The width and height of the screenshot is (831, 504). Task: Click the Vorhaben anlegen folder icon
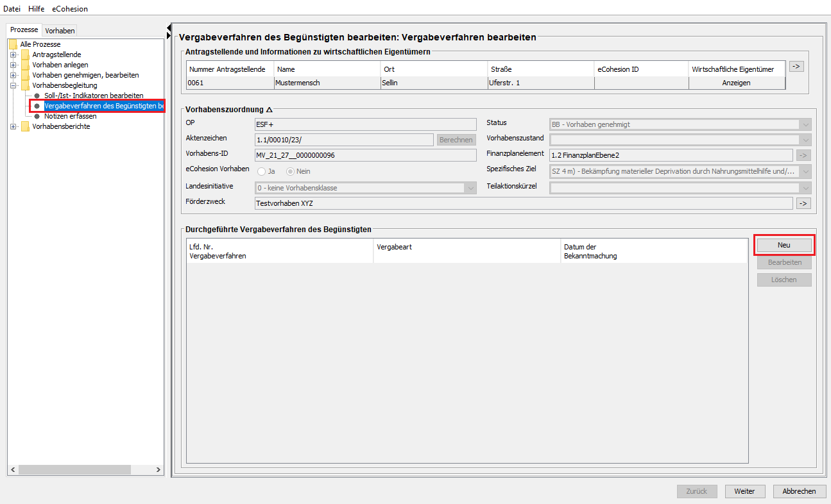(x=25, y=65)
